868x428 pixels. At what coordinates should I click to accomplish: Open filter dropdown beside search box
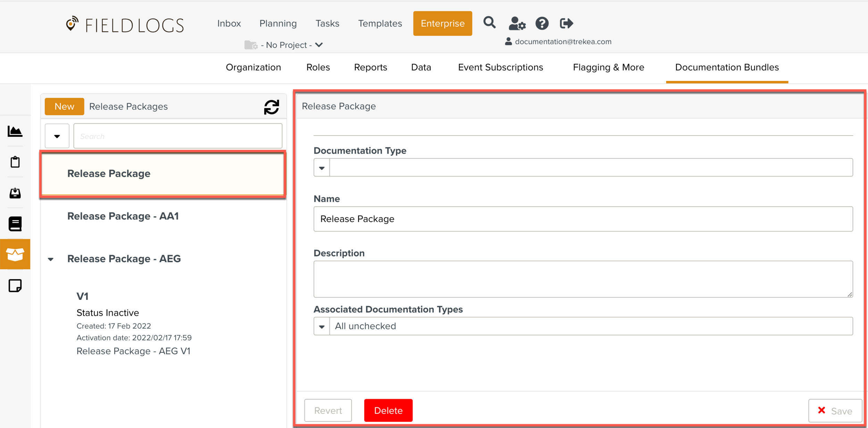[57, 136]
